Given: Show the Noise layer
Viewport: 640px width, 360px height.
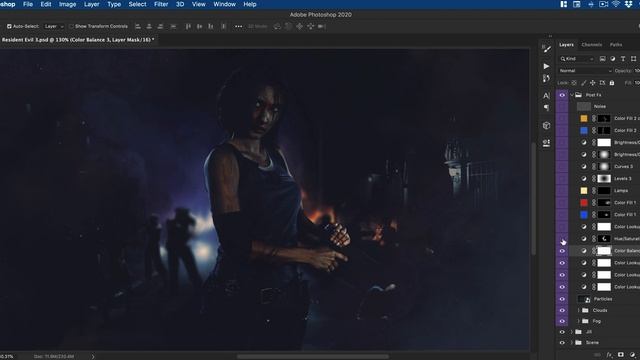Looking at the screenshot, I should click(562, 107).
